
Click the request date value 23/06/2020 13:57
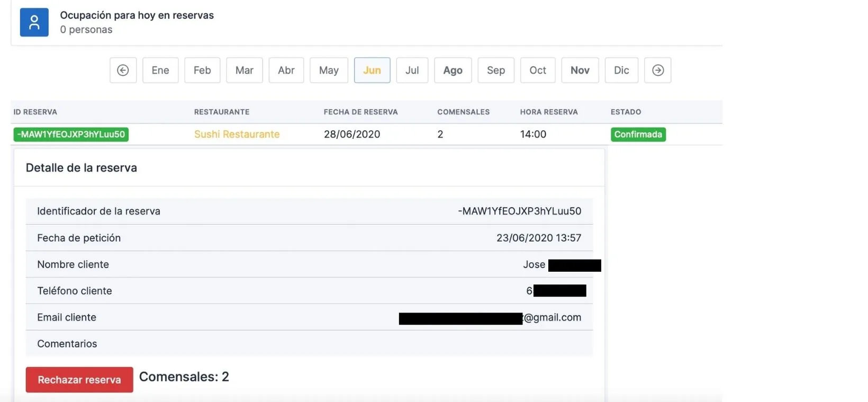pyautogui.click(x=539, y=238)
